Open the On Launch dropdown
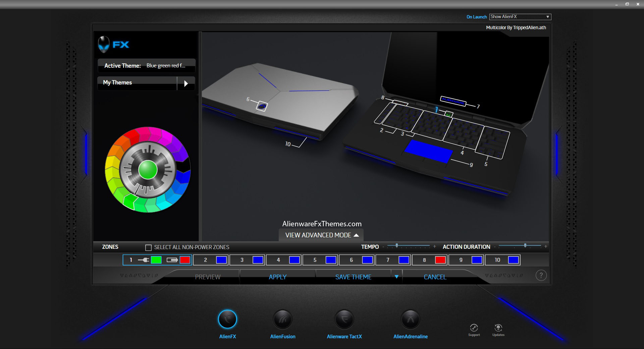The height and width of the screenshot is (349, 644). coord(520,17)
